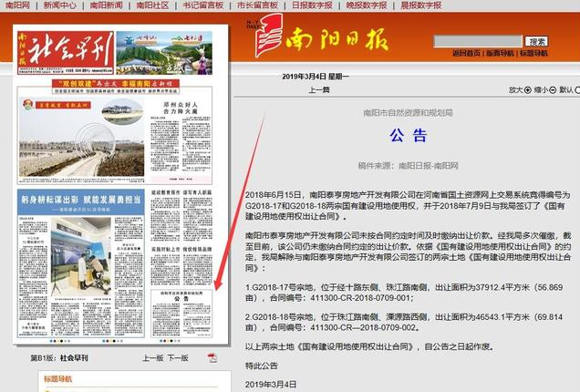Focus the search text field
The image size is (580, 392).
click(477, 41)
